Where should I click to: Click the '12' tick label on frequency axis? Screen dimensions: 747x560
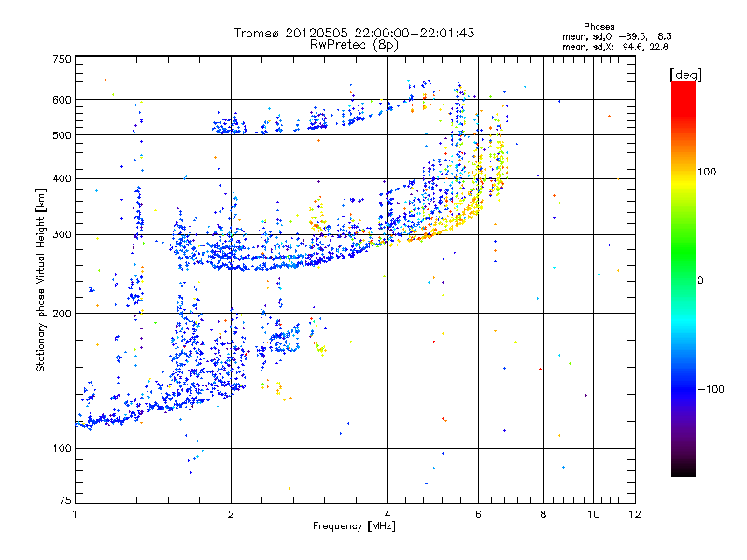pos(635,514)
